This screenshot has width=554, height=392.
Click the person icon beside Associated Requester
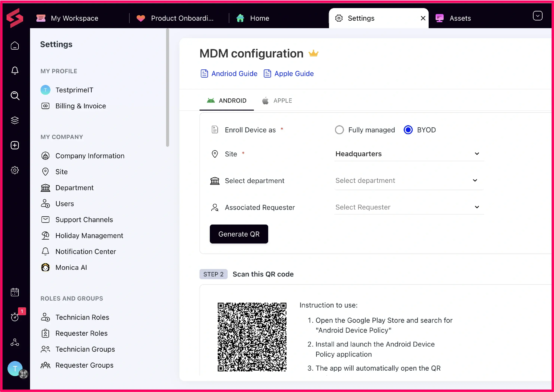(x=215, y=208)
